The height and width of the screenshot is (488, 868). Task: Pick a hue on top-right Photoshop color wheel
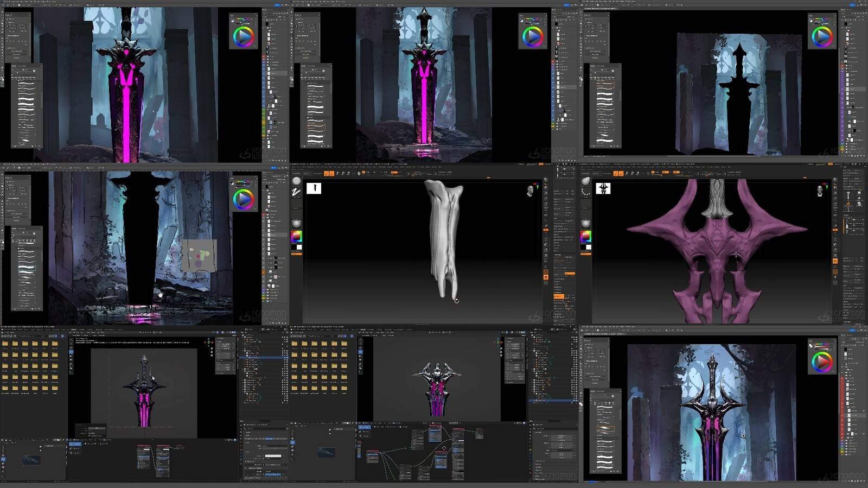(821, 37)
